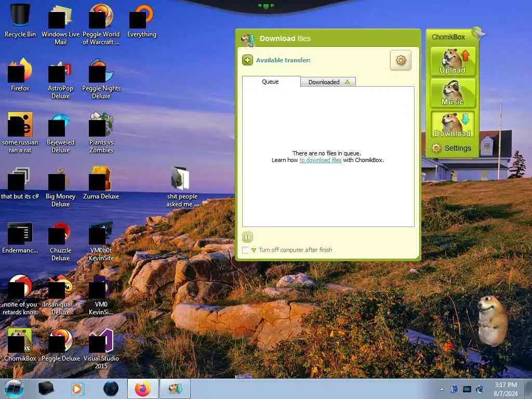Click the gear settings button in Download files
The height and width of the screenshot is (399, 532).
pos(401,60)
